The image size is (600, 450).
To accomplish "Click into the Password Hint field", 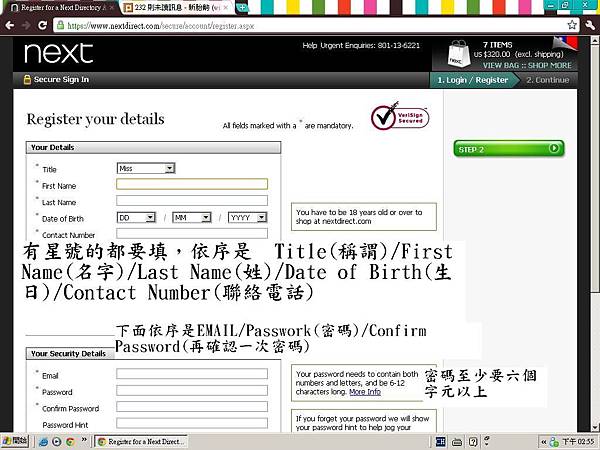I will tap(192, 423).
